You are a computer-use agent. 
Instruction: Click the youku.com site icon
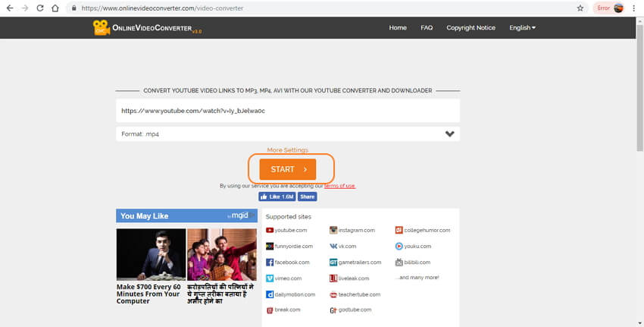coord(399,247)
